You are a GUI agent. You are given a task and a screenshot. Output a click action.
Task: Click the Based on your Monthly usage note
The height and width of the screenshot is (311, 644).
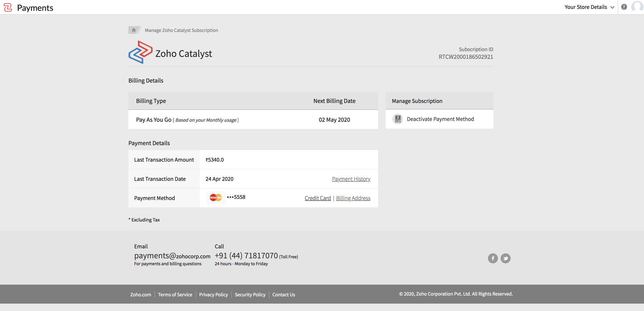[x=206, y=120]
